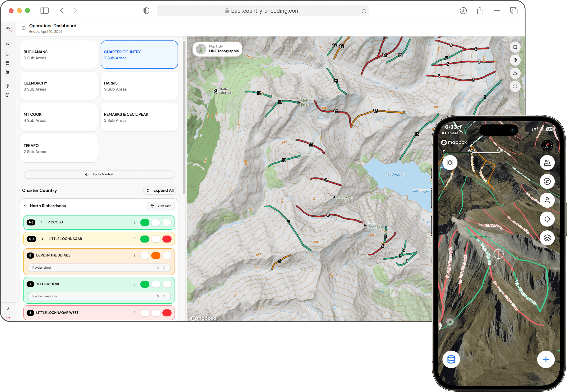Screen dimensions: 567x392
Task: Collapse the North Richardsons section
Action: (25, 206)
